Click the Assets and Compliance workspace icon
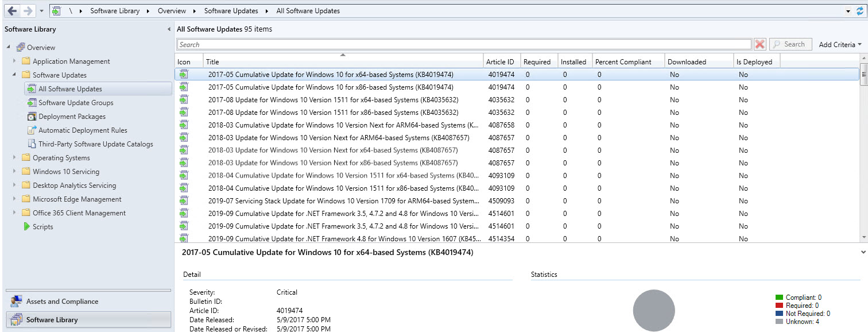 tap(17, 302)
